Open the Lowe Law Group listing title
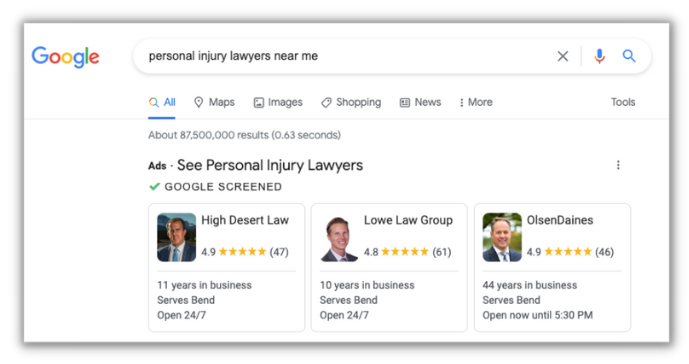Viewport: 689px width, 364px height. pos(408,220)
